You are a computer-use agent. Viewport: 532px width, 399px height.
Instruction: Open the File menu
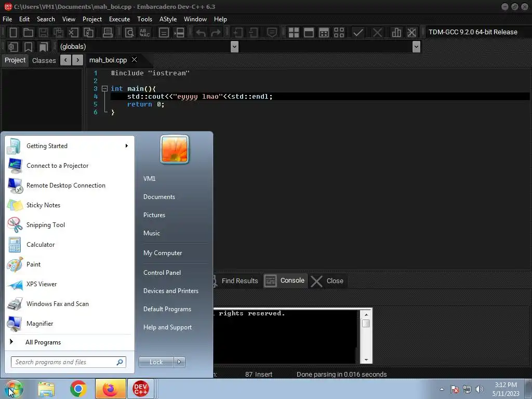pyautogui.click(x=7, y=19)
